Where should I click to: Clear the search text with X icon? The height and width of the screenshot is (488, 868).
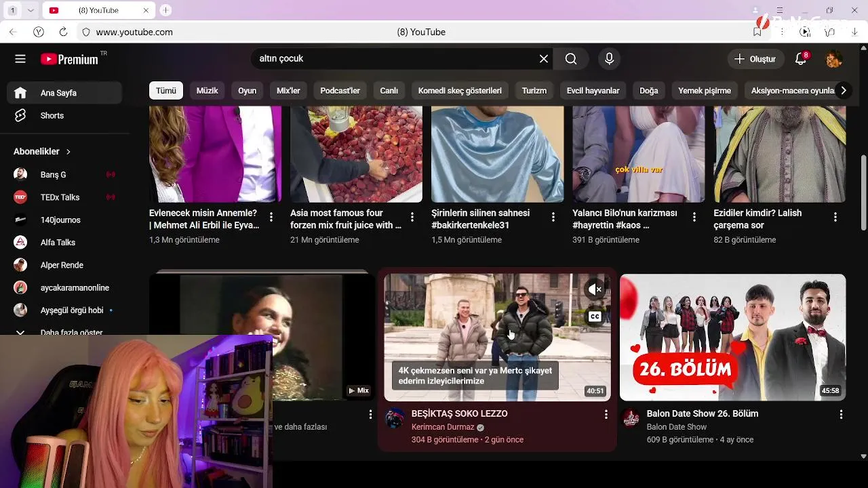[x=543, y=59]
